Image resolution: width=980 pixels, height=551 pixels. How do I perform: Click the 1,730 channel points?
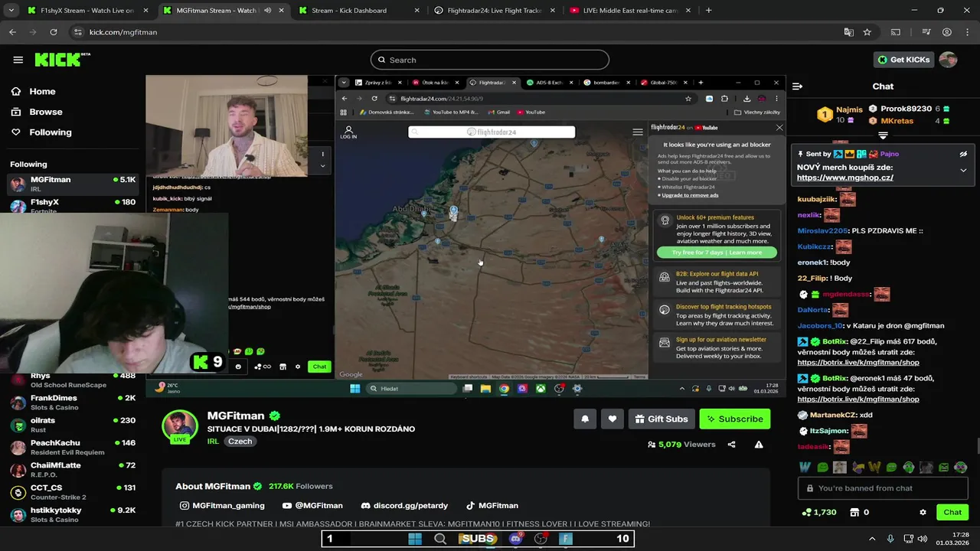tap(818, 512)
